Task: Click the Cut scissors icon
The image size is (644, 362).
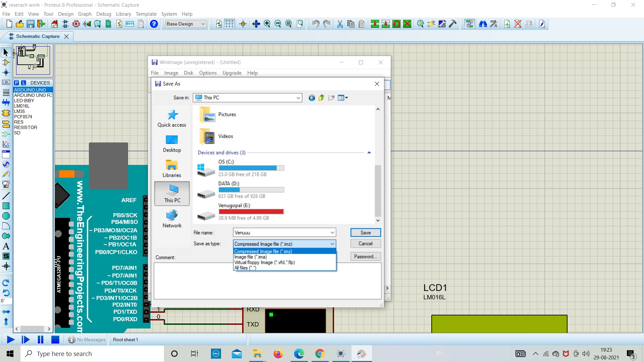Action: pos(340,24)
